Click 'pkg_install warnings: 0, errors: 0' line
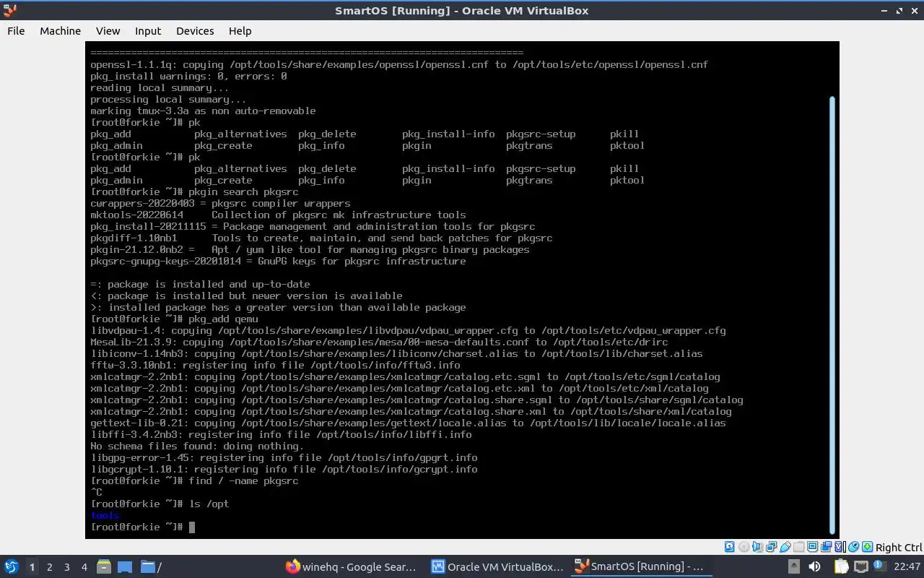The height and width of the screenshot is (578, 924). pos(188,76)
